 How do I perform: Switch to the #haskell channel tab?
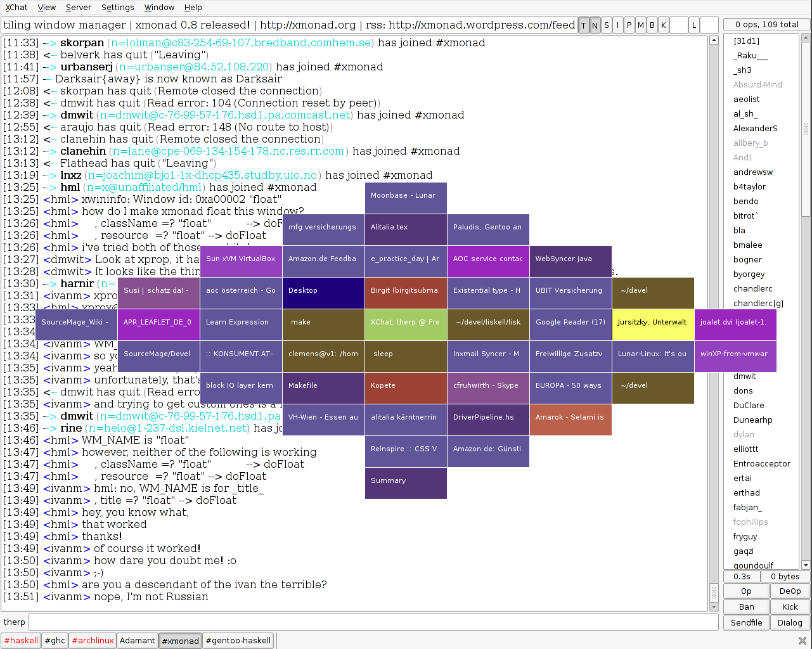21,640
